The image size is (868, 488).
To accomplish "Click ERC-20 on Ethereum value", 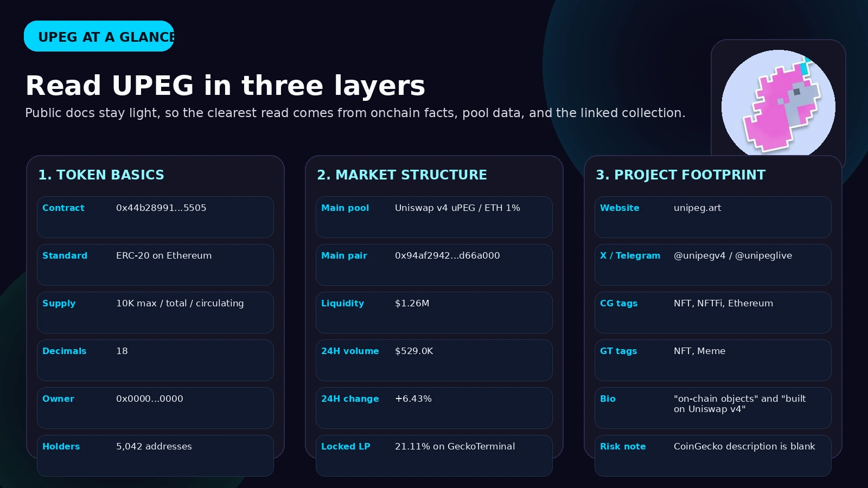I will [164, 255].
